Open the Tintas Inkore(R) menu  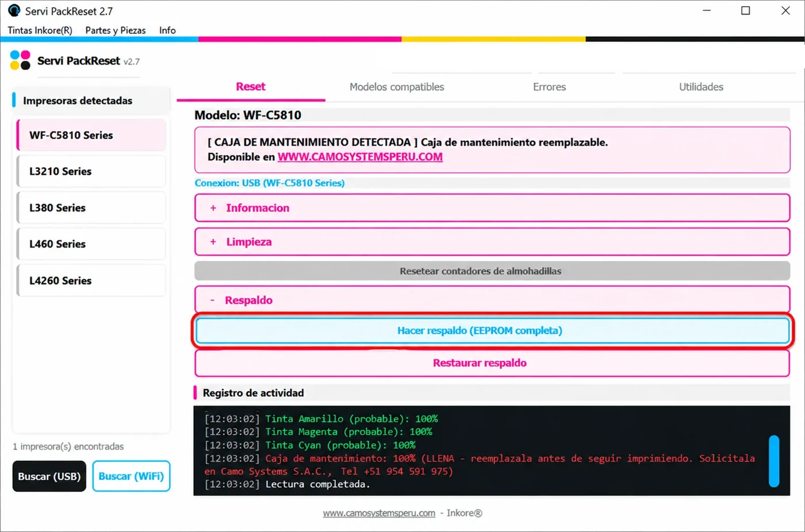40,30
